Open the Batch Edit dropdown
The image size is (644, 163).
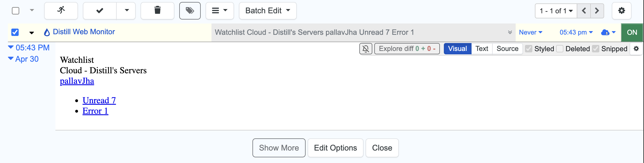pyautogui.click(x=267, y=11)
